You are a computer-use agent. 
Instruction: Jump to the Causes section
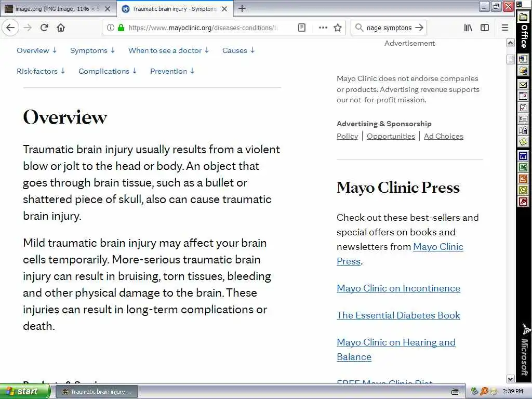click(x=238, y=50)
